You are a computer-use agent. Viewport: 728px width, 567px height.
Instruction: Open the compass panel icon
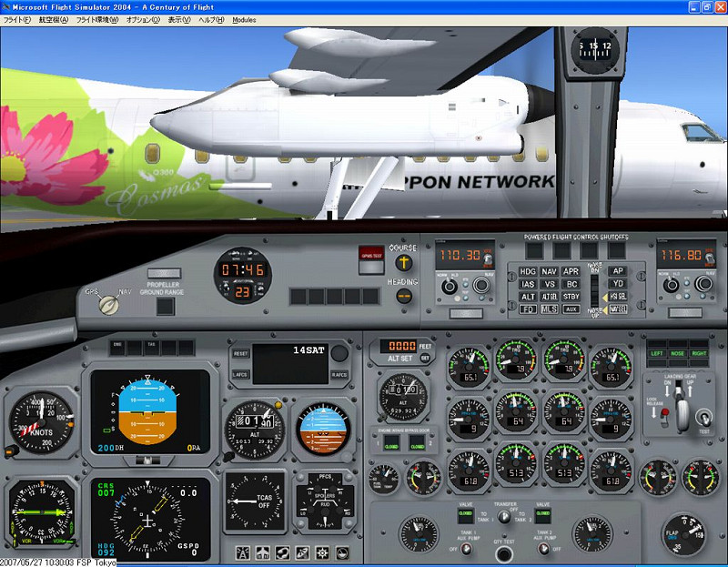[342, 552]
